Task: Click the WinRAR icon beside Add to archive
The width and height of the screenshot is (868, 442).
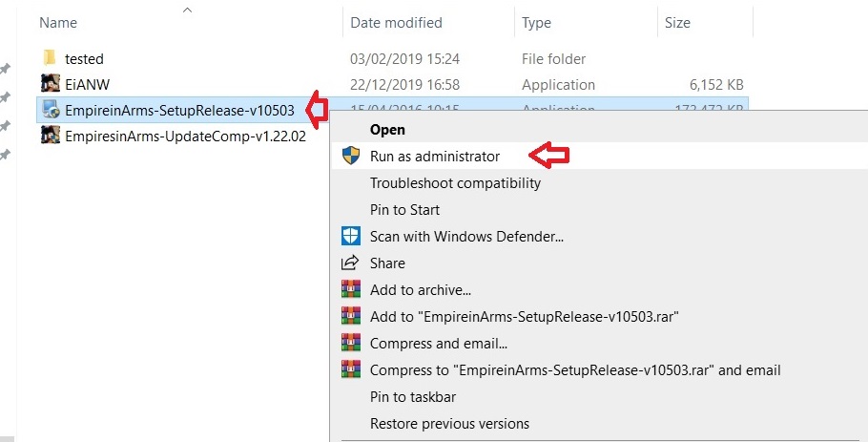Action: [351, 289]
